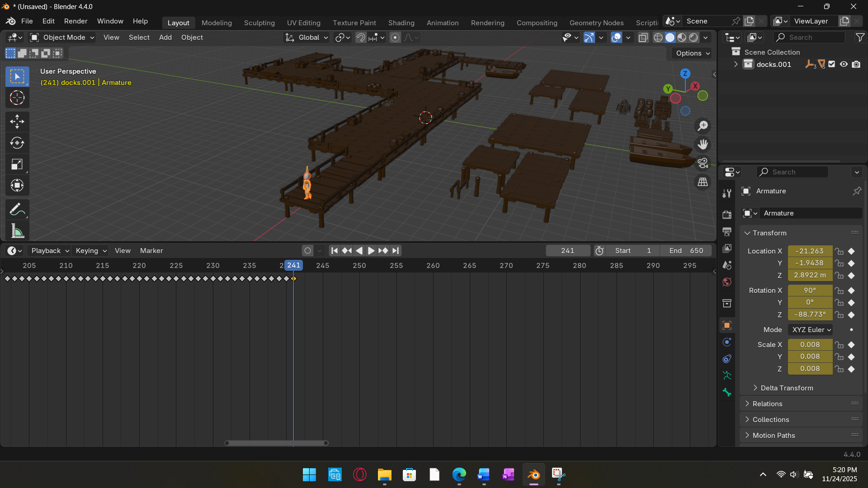
Task: Open the outliner filter funnel
Action: (860, 38)
